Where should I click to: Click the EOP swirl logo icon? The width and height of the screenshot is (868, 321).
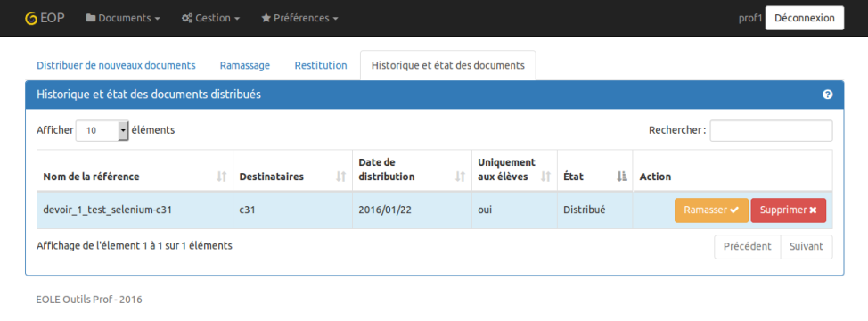31,18
